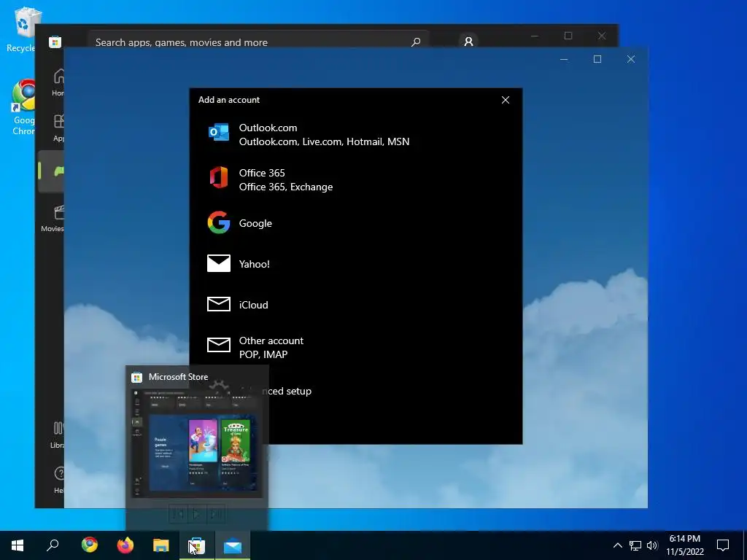Click the Microsoft Store search box

tap(259, 40)
